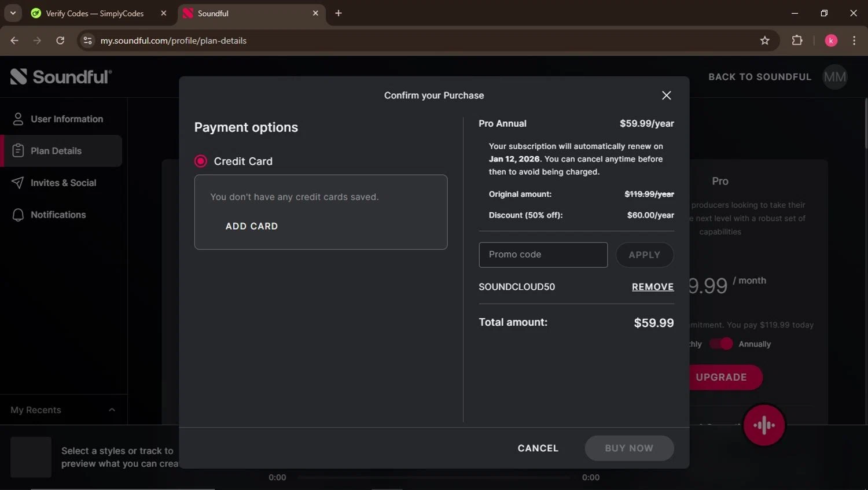Screen dimensions: 868x490
Task: Open Chrome's three-dot menu
Action: 854,40
